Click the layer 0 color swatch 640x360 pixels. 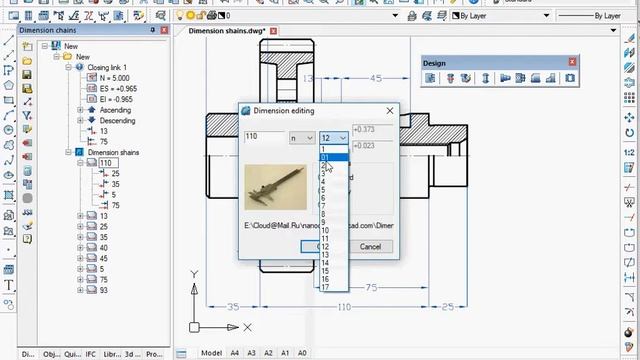[x=222, y=16]
